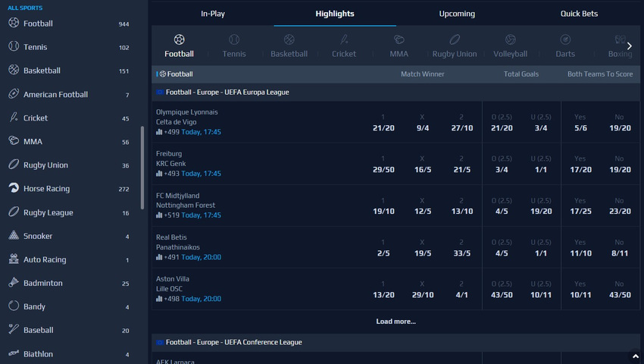Select Rugby Union in the highlights carousel

point(455,46)
